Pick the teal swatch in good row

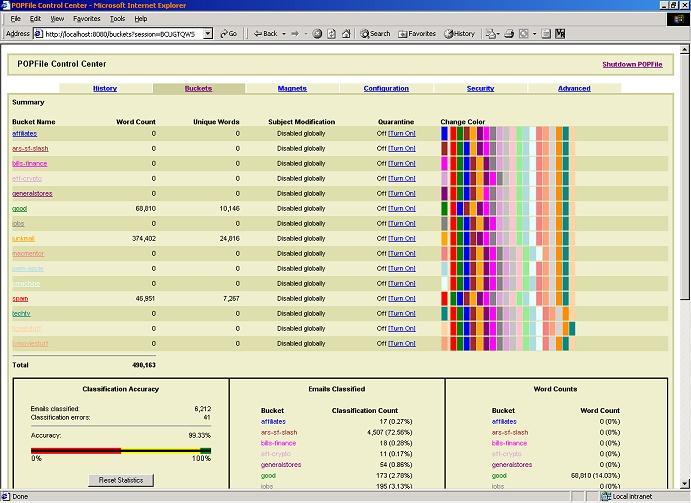[x=566, y=209]
